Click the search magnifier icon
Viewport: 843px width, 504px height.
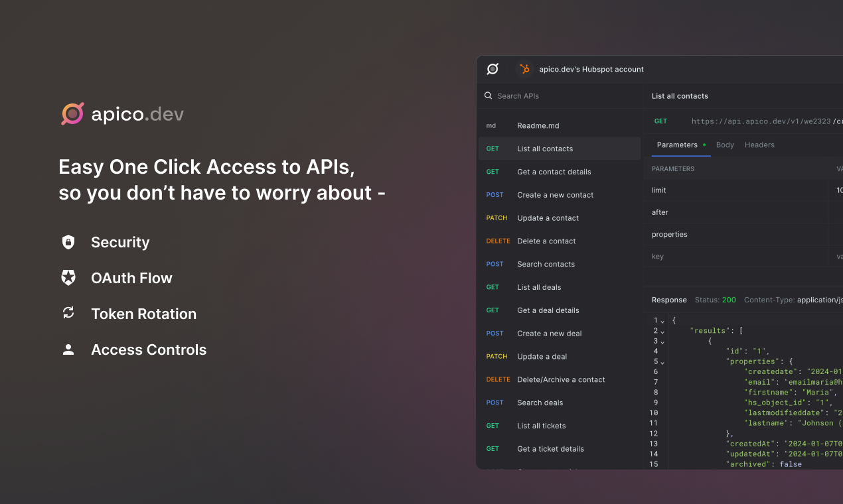click(x=489, y=95)
